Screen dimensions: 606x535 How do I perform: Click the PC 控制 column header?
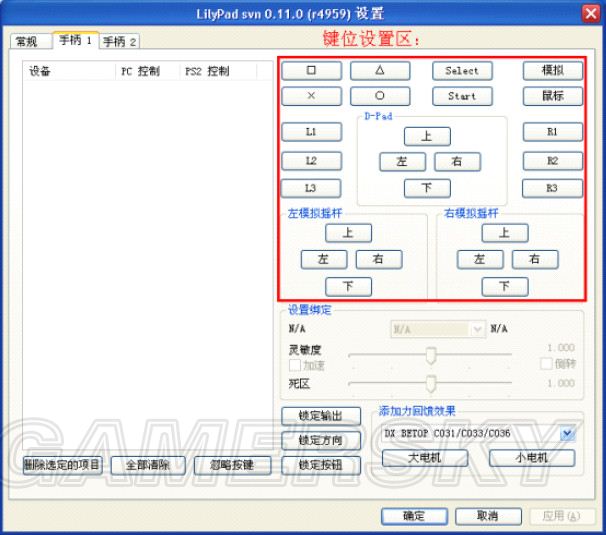(x=148, y=71)
